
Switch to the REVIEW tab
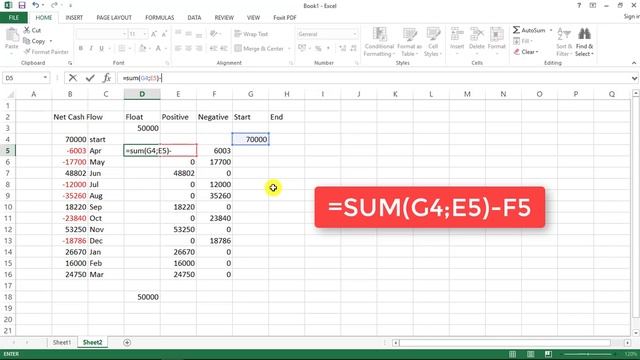pos(224,18)
